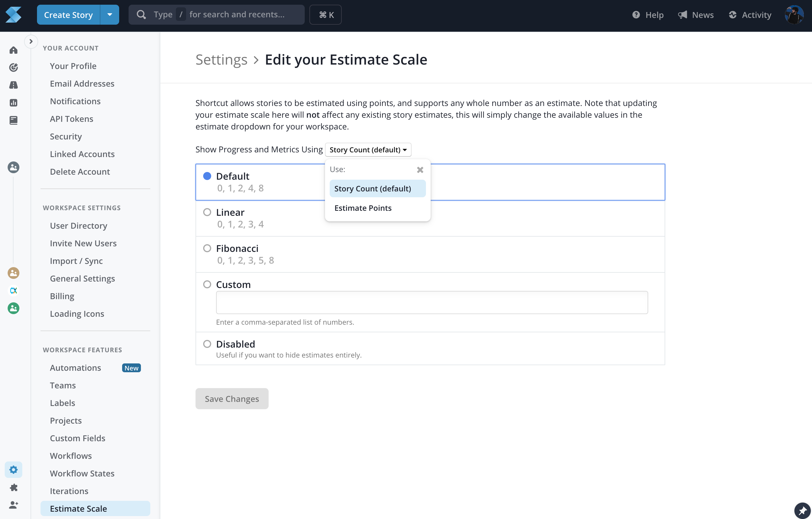Open the Reports chart icon in sidebar

click(x=14, y=102)
